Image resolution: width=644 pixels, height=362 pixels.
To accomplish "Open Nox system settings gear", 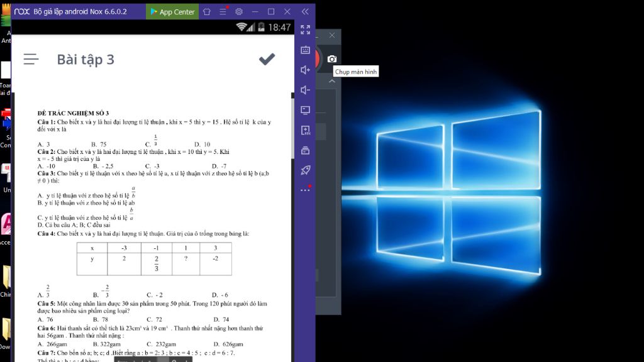I will 239,11.
